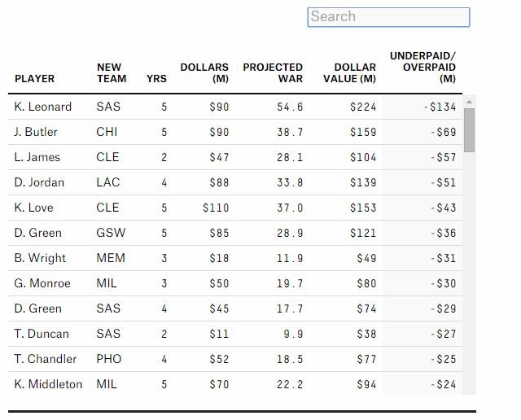Image resolution: width=521 pixels, height=420 pixels.
Task: Click L. James in the player column
Action: 37,157
